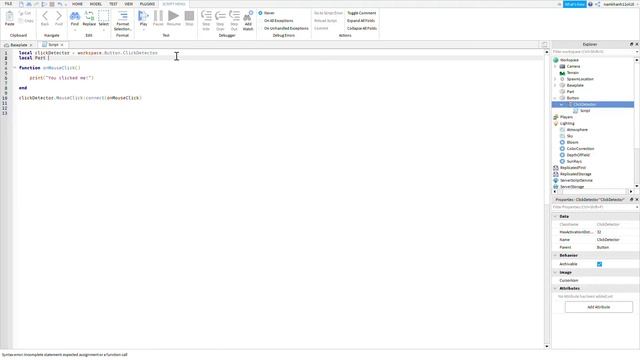The image size is (640, 360).
Task: Expand the Camera tree node
Action: pos(555,67)
